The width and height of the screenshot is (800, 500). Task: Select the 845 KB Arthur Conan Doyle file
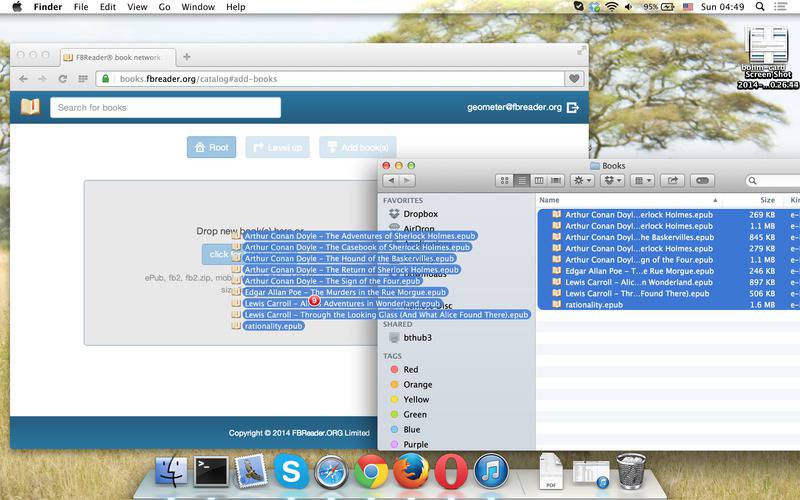click(x=668, y=237)
